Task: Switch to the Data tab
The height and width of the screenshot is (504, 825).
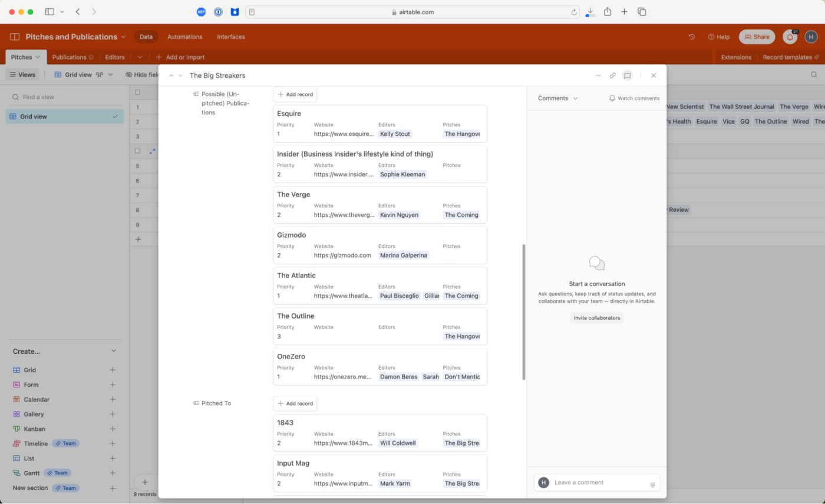Action: (146, 37)
